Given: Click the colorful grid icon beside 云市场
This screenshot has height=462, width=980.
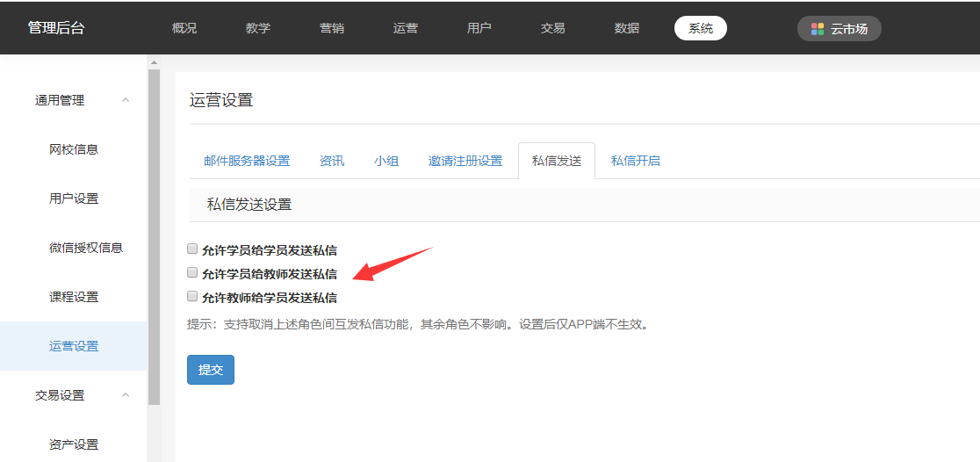Looking at the screenshot, I should pyautogui.click(x=818, y=29).
